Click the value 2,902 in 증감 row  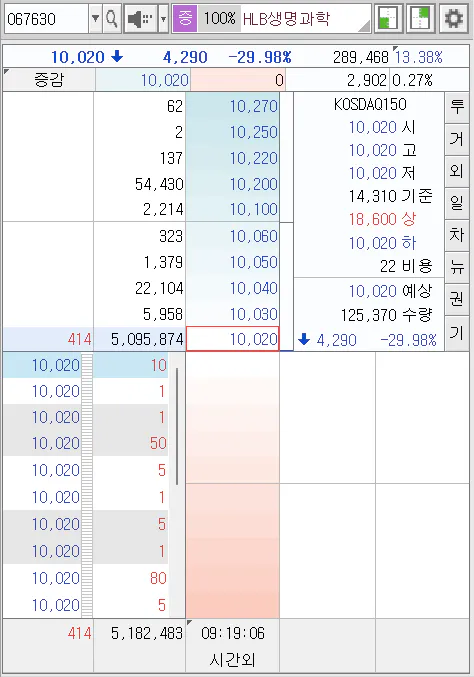tap(367, 80)
